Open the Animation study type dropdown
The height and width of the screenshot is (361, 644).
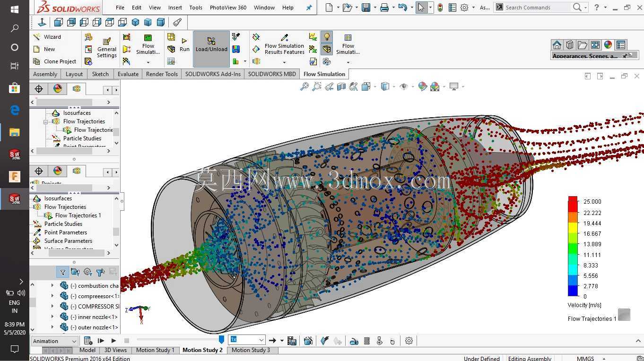[54, 341]
